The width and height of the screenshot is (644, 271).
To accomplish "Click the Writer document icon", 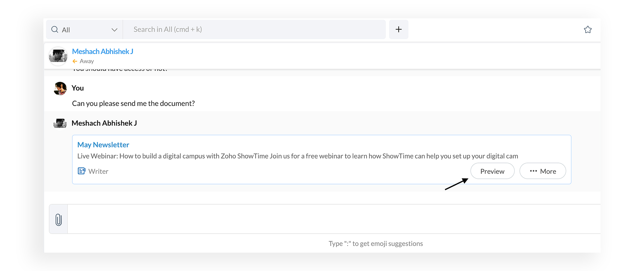I will (x=82, y=171).
